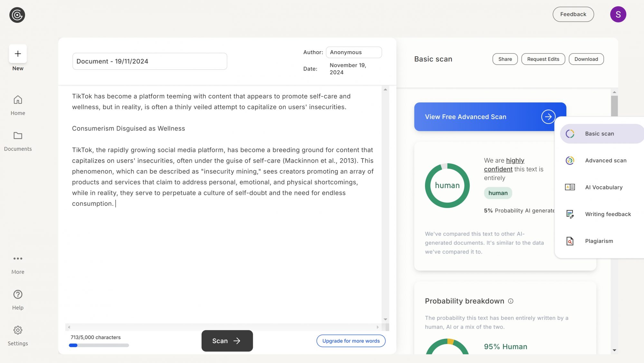Click the November 19, 2024 date

pos(348,69)
